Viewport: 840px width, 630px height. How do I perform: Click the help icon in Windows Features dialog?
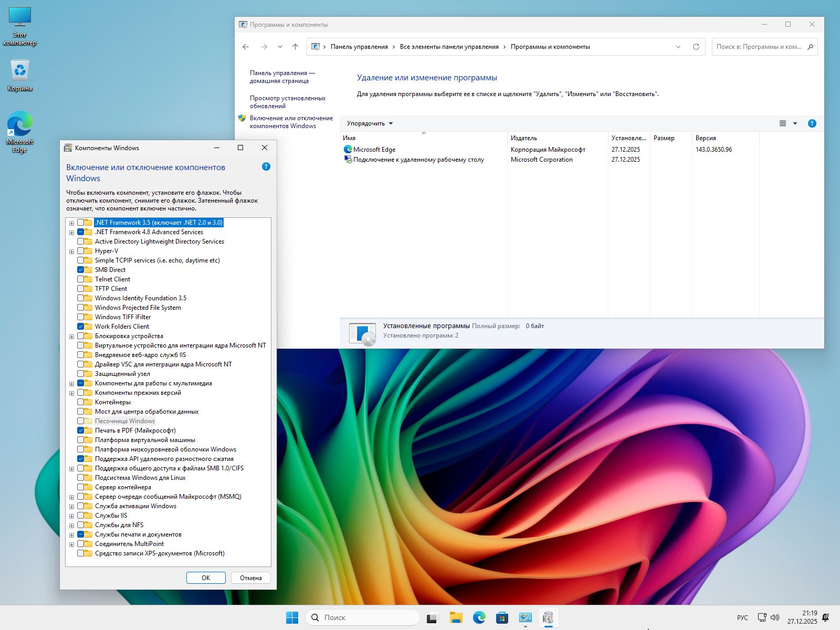coord(266,166)
